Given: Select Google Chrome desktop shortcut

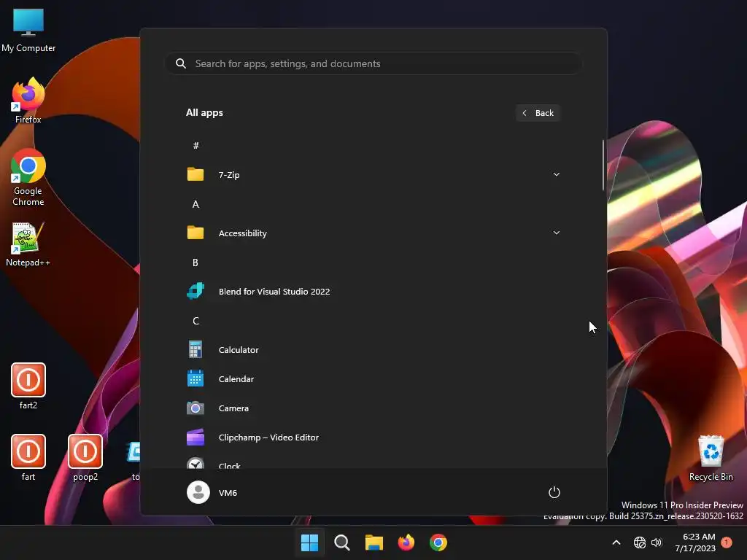Looking at the screenshot, I should [x=28, y=178].
